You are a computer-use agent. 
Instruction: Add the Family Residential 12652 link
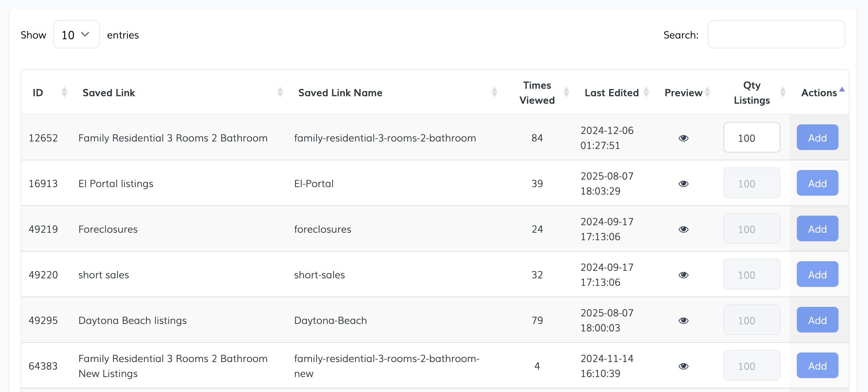pyautogui.click(x=817, y=138)
